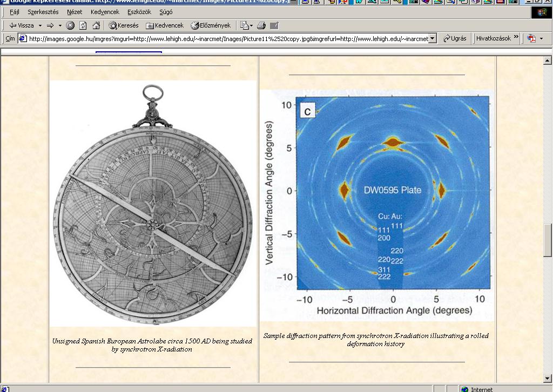The width and height of the screenshot is (553, 392).
Task: Click the Ugrás go button
Action: pyautogui.click(x=455, y=38)
